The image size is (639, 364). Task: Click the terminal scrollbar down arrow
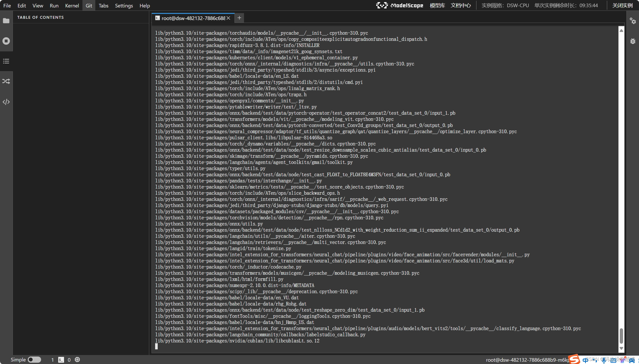(x=621, y=348)
